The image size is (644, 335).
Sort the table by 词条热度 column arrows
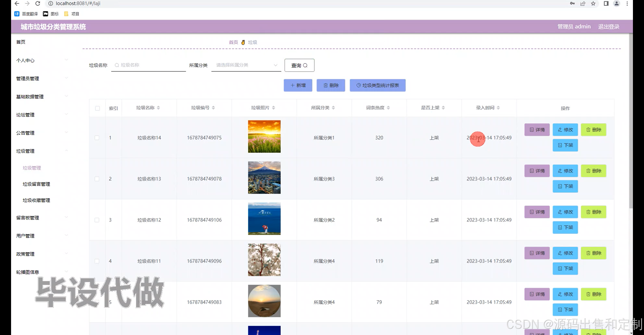pyautogui.click(x=388, y=108)
